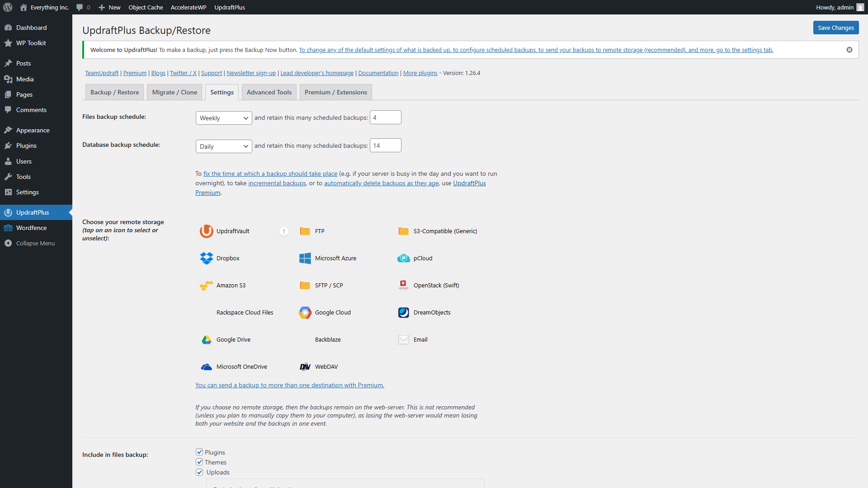This screenshot has height=488, width=868.
Task: Open the Lead developer's homepage link
Action: point(317,73)
